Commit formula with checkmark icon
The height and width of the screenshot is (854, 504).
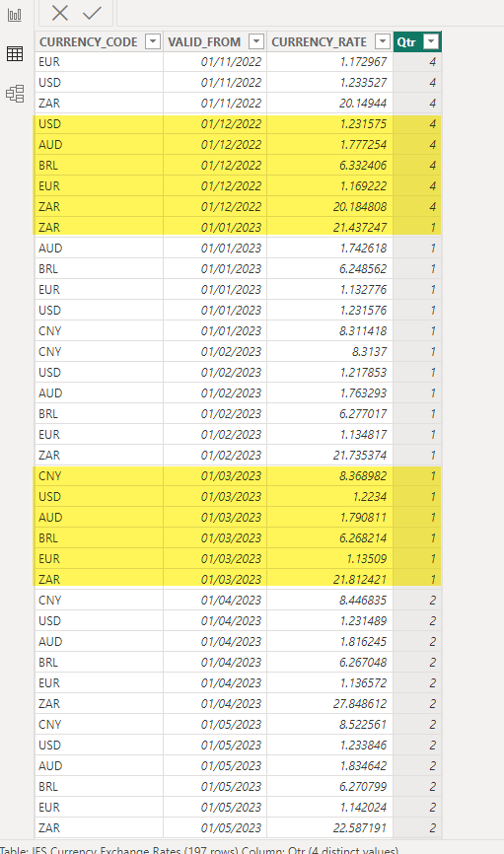coord(92,13)
